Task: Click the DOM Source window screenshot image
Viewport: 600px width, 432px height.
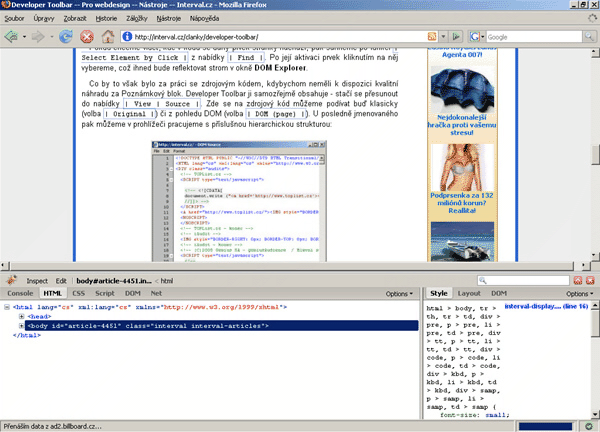Action: click(239, 201)
